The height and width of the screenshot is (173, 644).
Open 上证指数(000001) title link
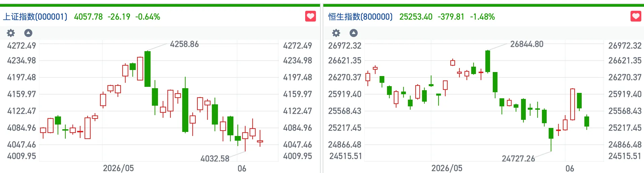pyautogui.click(x=35, y=16)
